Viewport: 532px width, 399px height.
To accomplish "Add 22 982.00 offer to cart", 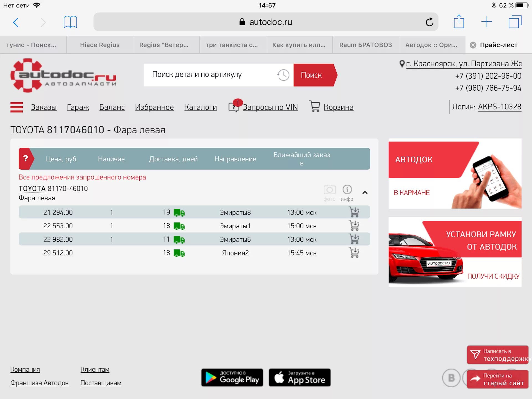I will point(354,239).
